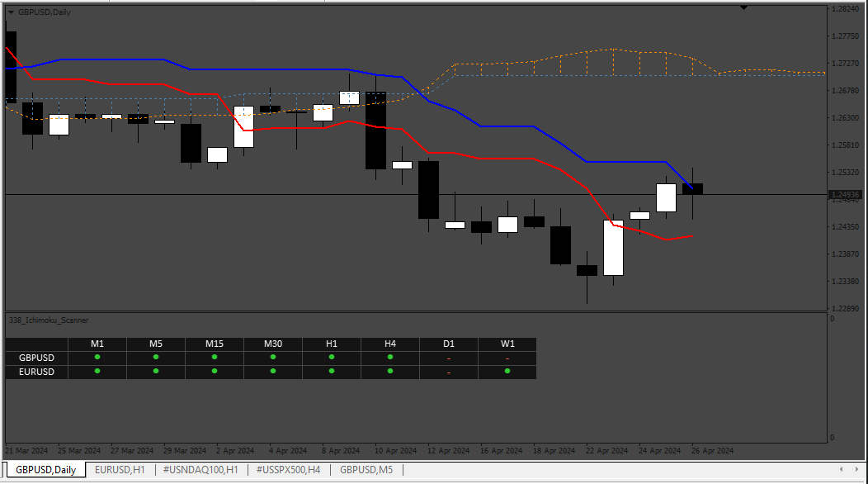Click the EURUSD row label in scanner
Image resolution: width=868 pixels, height=484 pixels.
[x=36, y=372]
